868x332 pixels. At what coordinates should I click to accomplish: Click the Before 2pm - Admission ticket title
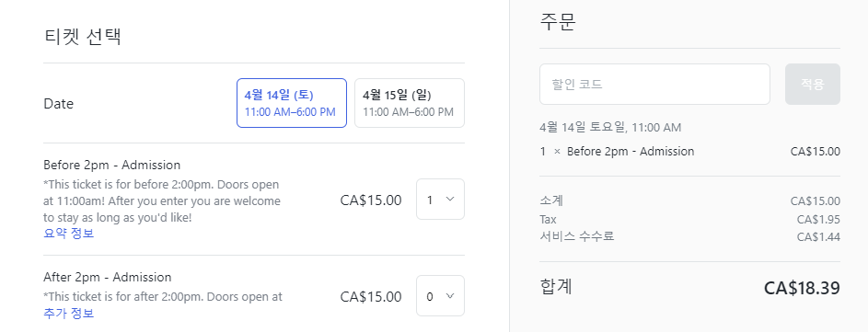[111, 165]
